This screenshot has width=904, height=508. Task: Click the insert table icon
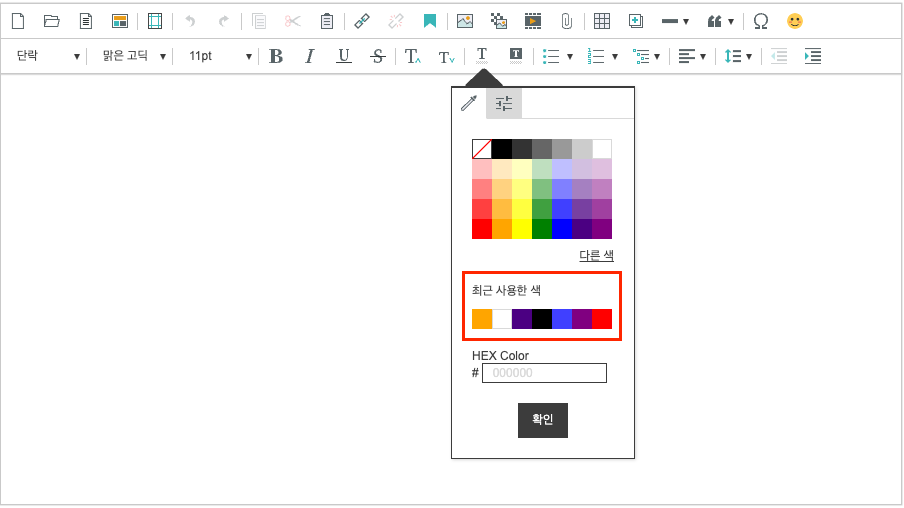(601, 20)
